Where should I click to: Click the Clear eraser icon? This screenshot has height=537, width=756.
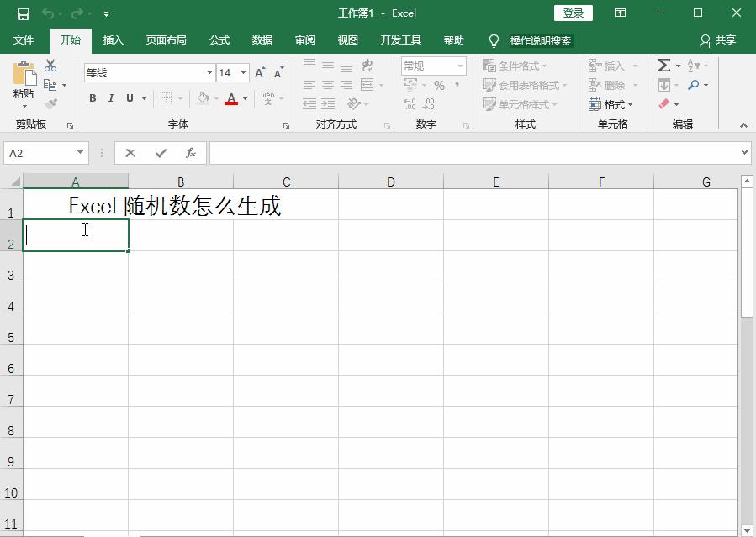(663, 104)
